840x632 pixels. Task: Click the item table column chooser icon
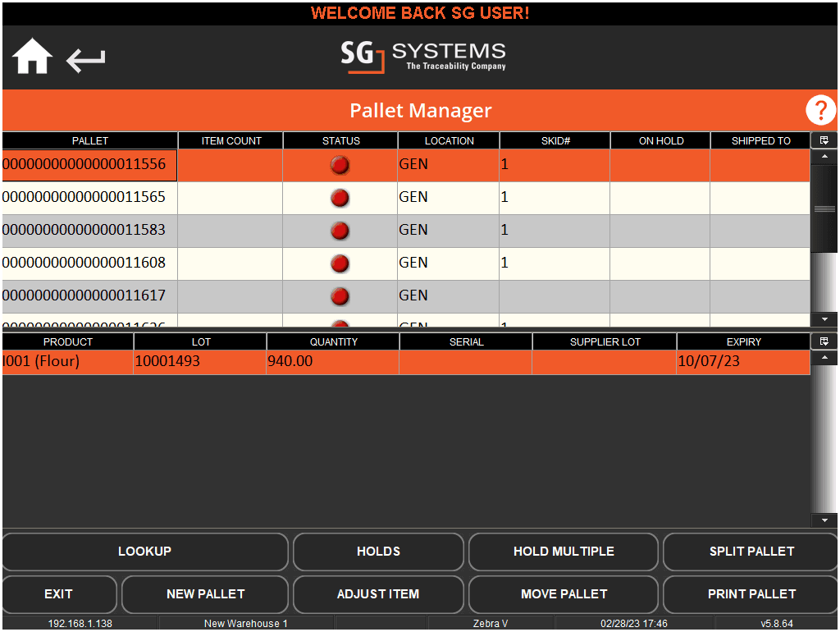click(x=824, y=341)
